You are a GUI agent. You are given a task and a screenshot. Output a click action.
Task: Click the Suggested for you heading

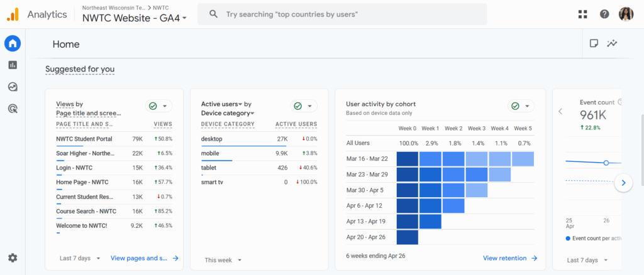80,69
